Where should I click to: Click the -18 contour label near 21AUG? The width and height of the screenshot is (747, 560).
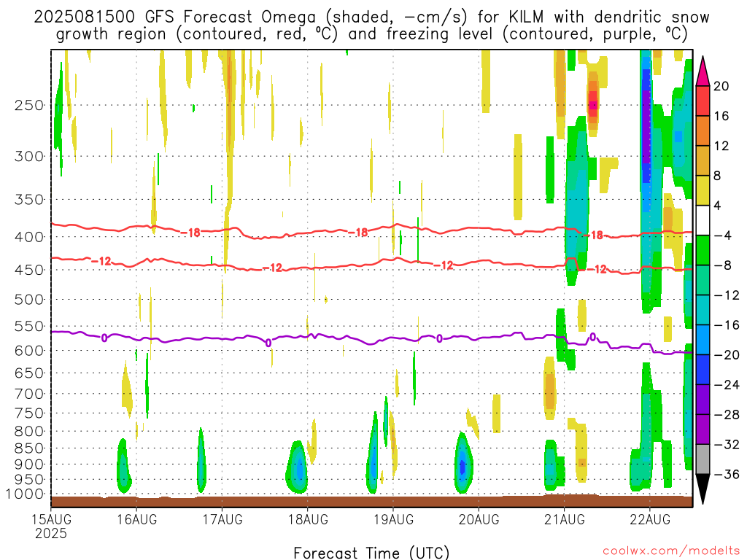coord(593,235)
